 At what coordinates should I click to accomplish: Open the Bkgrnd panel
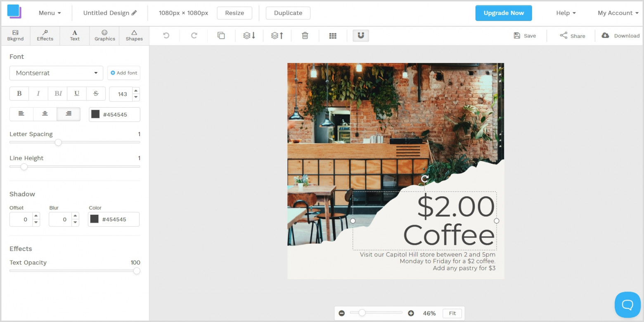coord(15,36)
